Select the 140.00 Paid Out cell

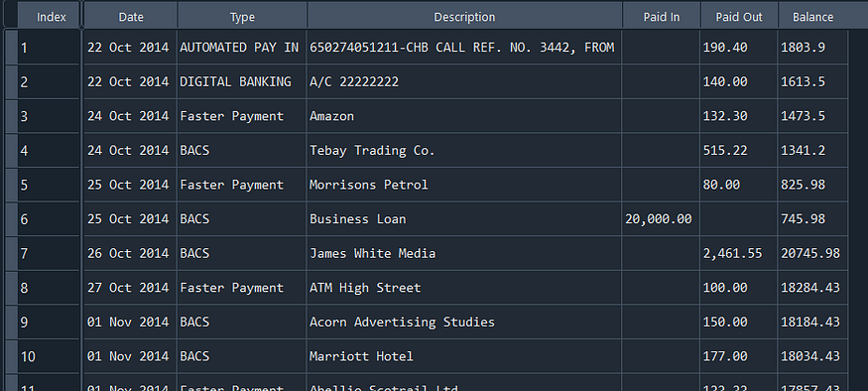click(x=738, y=81)
